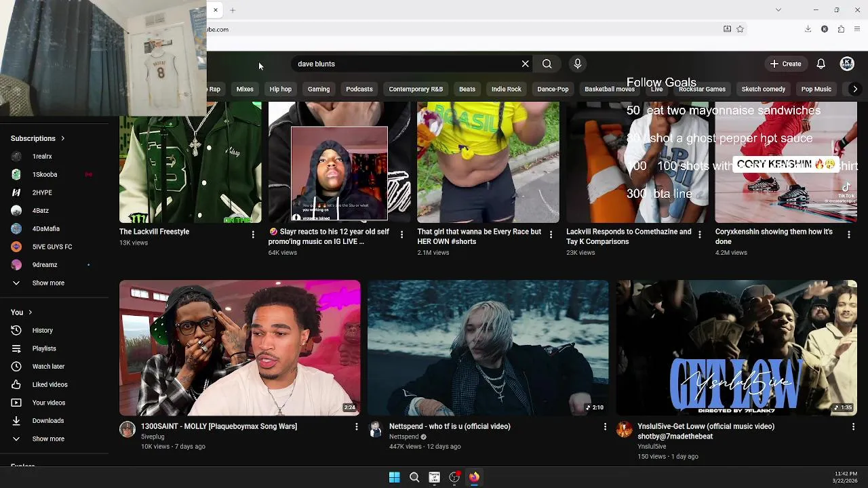Click the 'dave blunts' search input field

click(407, 64)
